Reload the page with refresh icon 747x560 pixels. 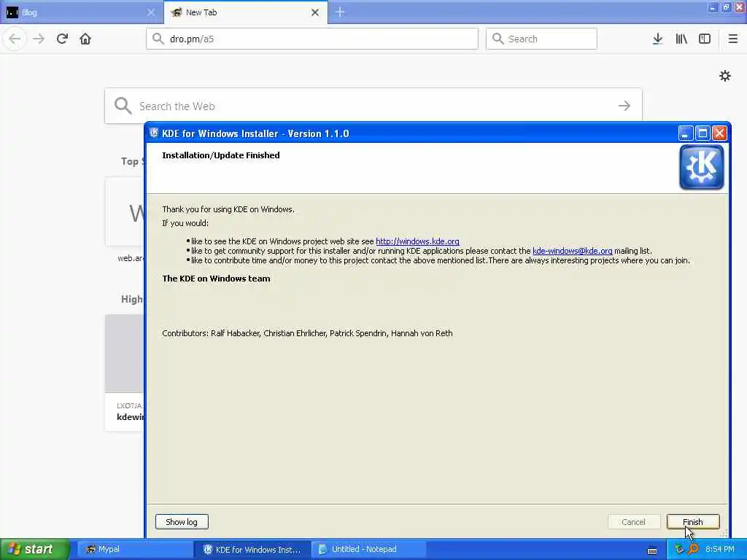pyautogui.click(x=62, y=39)
